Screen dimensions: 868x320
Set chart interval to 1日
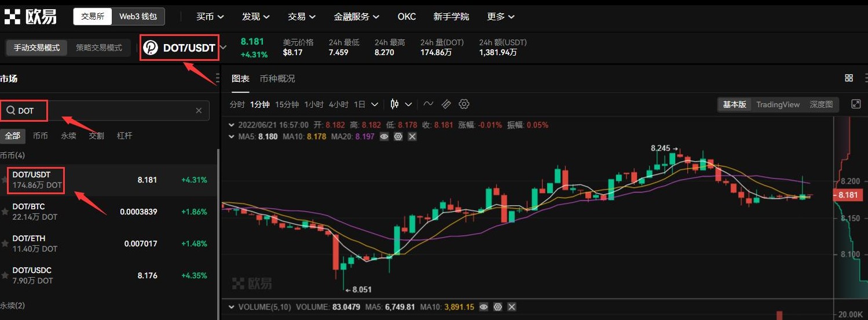pos(360,104)
